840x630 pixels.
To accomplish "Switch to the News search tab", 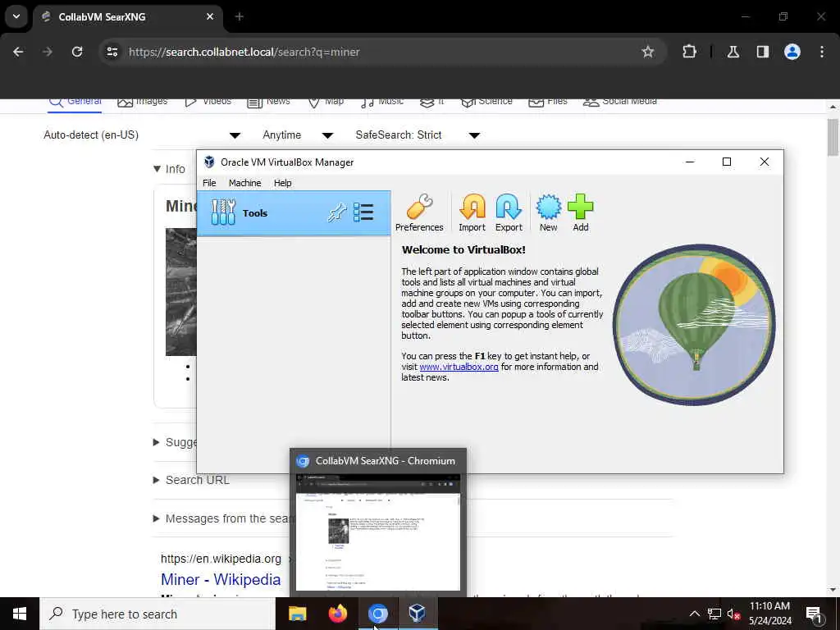I will (268, 102).
